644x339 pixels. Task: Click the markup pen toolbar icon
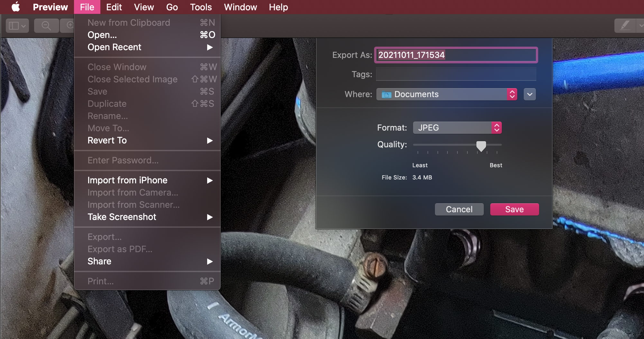625,25
